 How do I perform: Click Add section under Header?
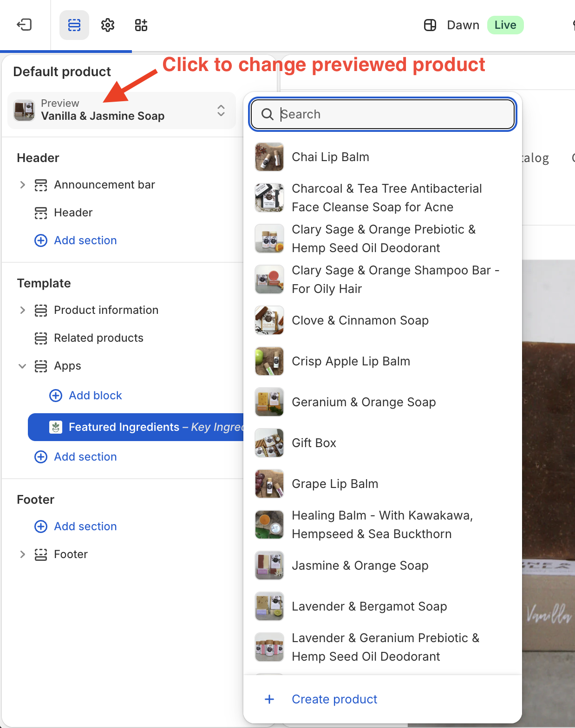tap(85, 240)
